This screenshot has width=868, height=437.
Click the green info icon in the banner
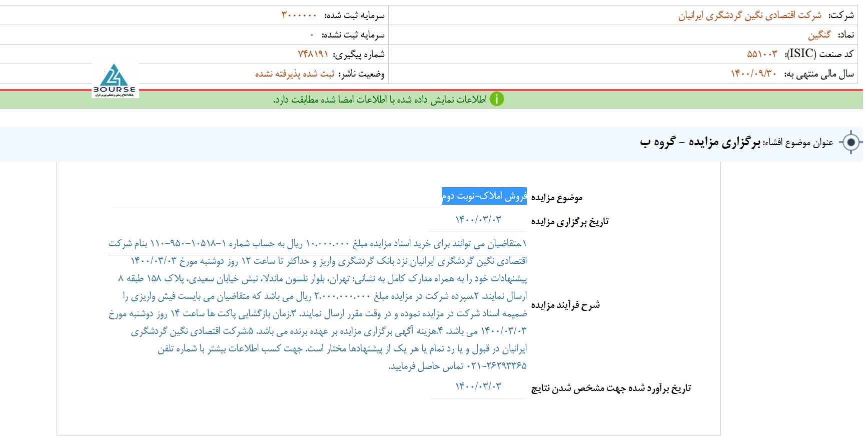[x=496, y=99]
